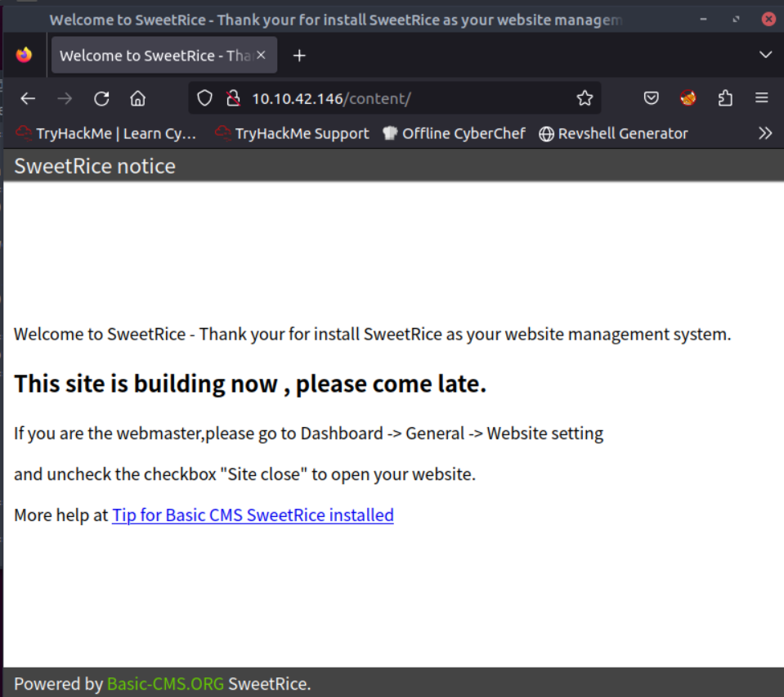Click the browser back arrow button
This screenshot has height=697, width=784.
click(x=28, y=99)
